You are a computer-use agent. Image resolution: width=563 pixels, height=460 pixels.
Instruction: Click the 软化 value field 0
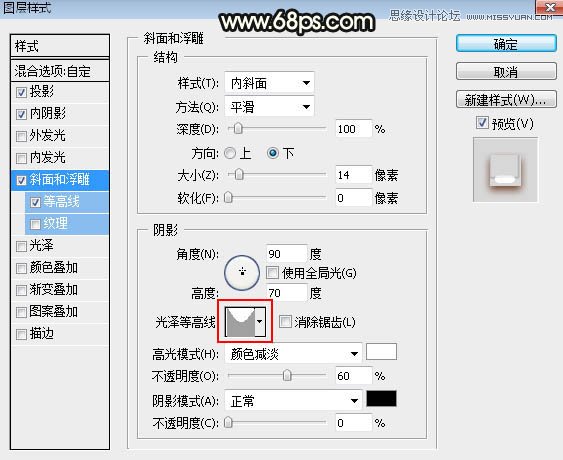[x=353, y=198]
